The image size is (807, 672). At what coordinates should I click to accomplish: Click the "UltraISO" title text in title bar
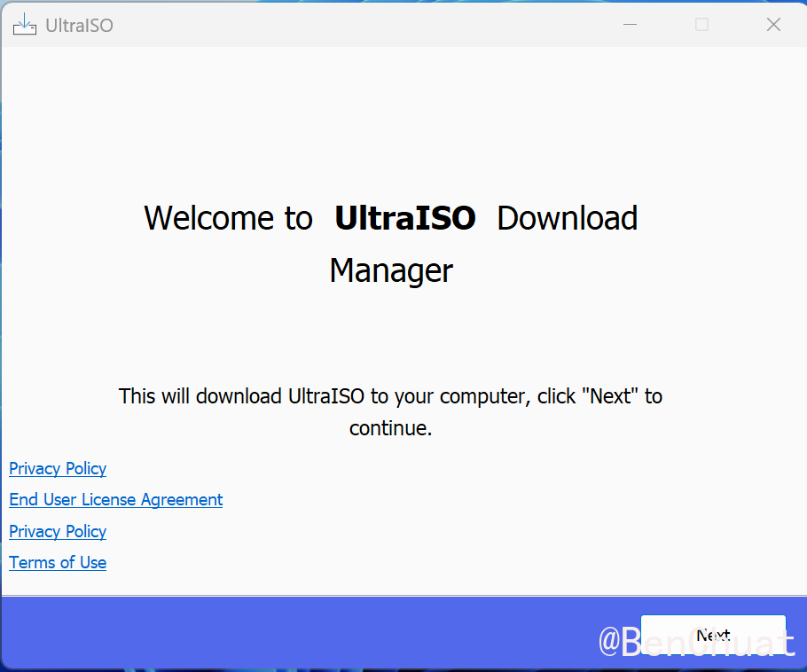79,26
